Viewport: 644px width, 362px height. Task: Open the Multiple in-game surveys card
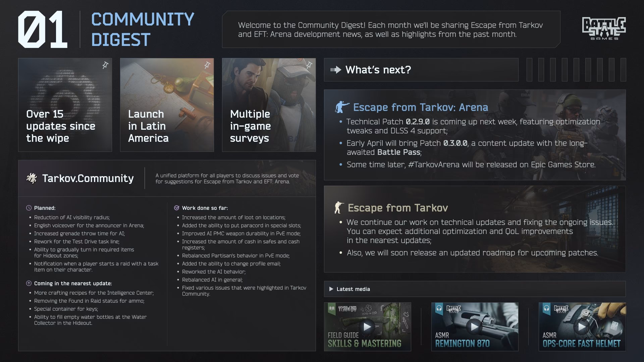269,105
